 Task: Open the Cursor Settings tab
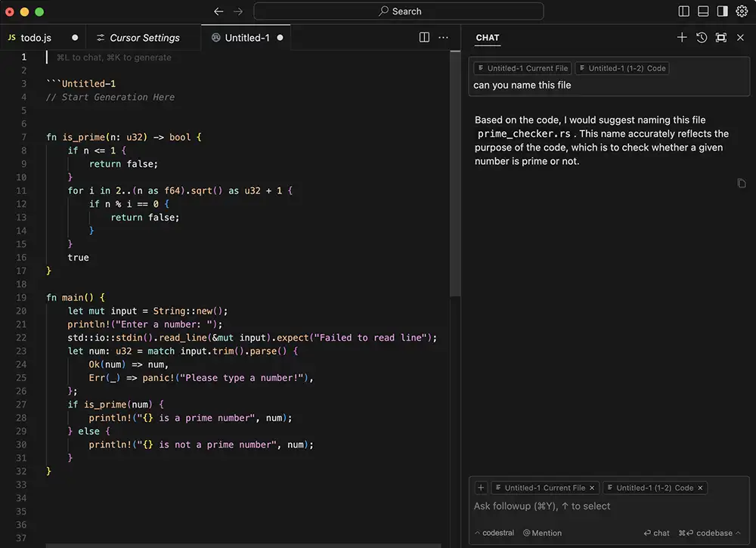(144, 38)
